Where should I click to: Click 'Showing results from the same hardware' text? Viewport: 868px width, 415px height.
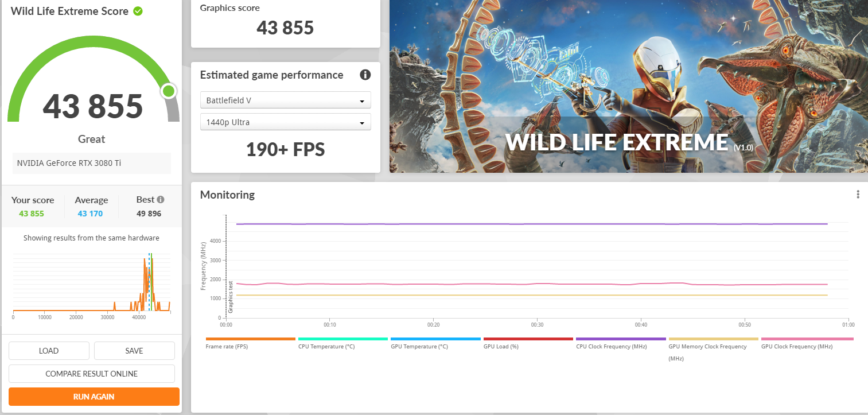92,238
